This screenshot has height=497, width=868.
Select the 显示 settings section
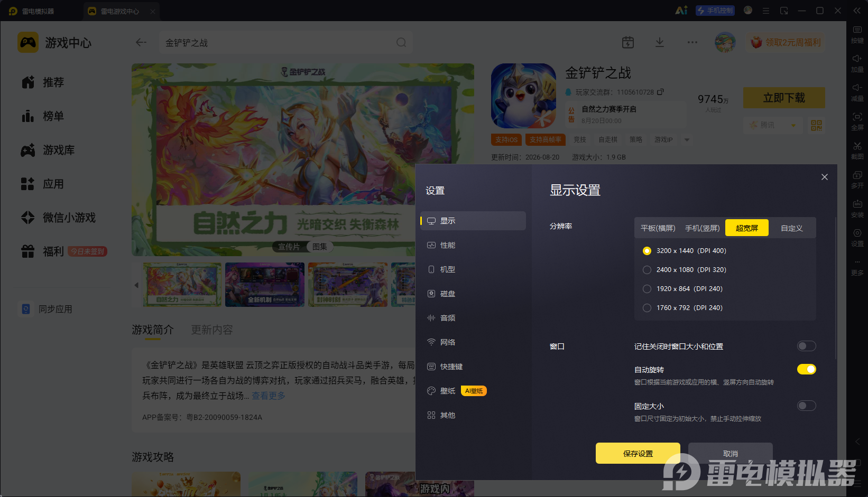click(x=473, y=221)
